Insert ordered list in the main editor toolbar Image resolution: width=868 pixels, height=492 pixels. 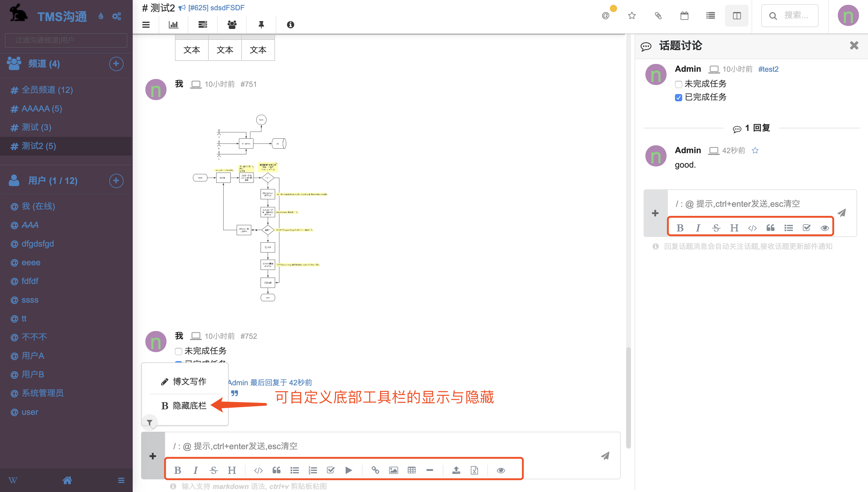coord(313,470)
